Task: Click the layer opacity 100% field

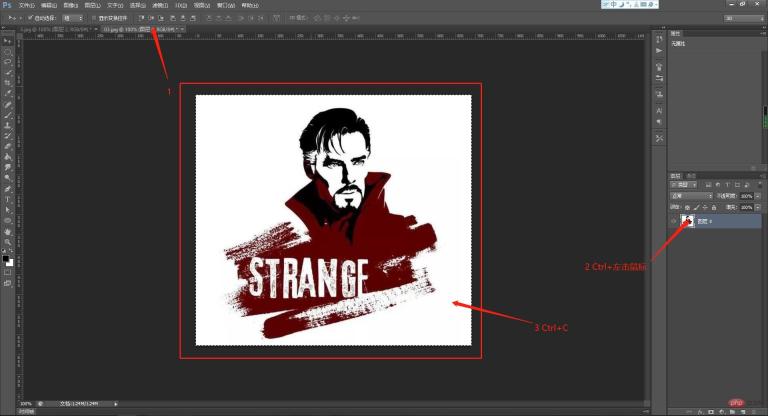Action: [746, 196]
